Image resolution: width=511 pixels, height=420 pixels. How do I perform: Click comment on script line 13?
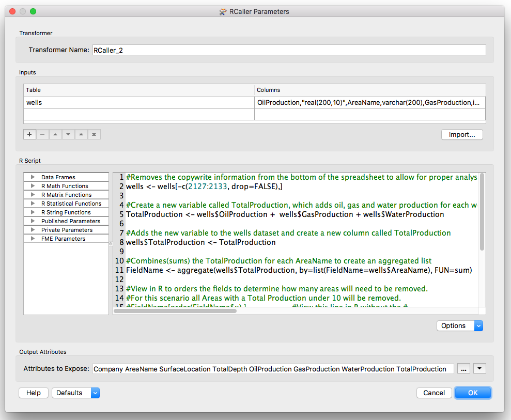click(276, 289)
